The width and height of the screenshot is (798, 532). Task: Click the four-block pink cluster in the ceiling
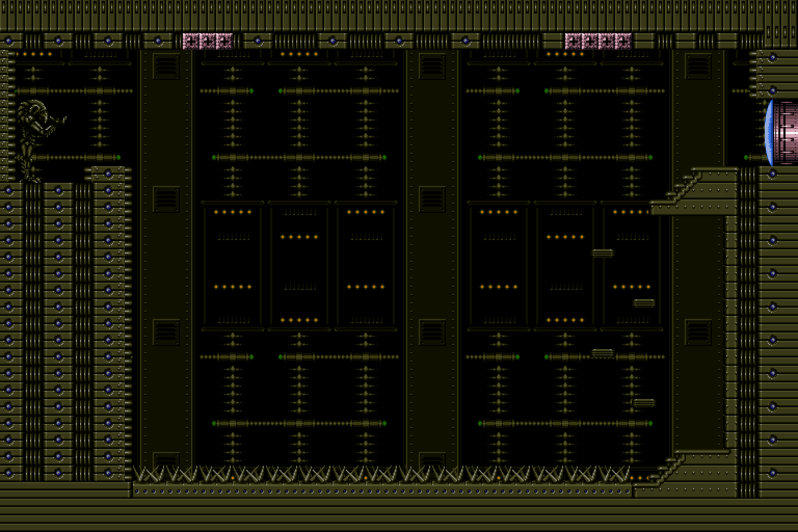[598, 41]
